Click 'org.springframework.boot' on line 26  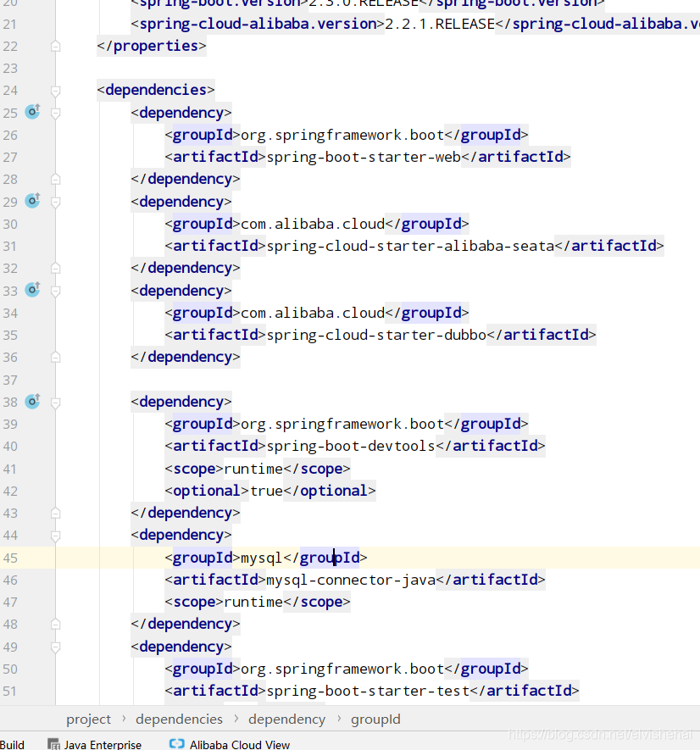pos(342,135)
